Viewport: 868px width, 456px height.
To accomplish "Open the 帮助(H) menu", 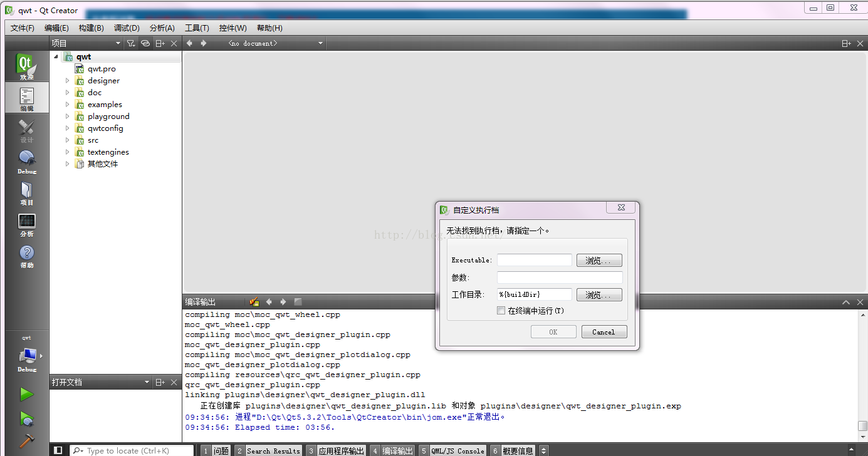I will point(269,28).
